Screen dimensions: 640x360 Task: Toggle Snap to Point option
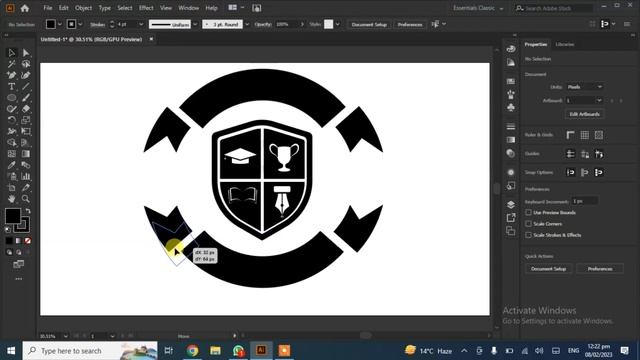coord(571,172)
